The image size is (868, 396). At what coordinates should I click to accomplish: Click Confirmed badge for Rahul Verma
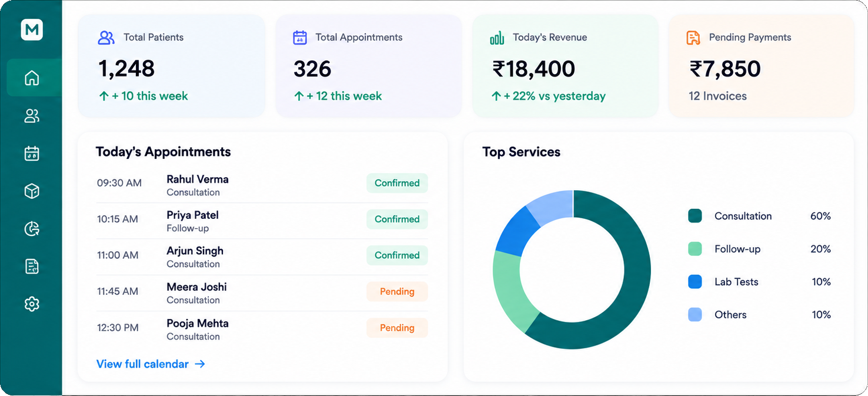pos(397,183)
